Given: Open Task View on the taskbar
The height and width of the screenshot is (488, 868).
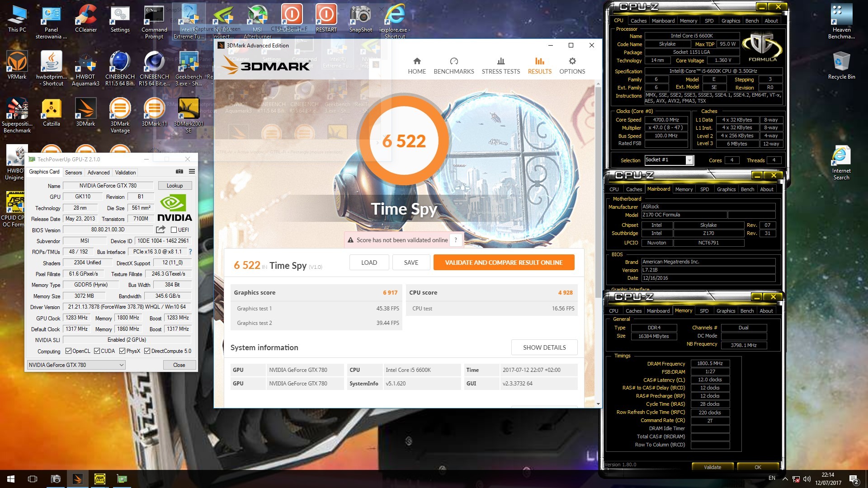Looking at the screenshot, I should pyautogui.click(x=33, y=479).
